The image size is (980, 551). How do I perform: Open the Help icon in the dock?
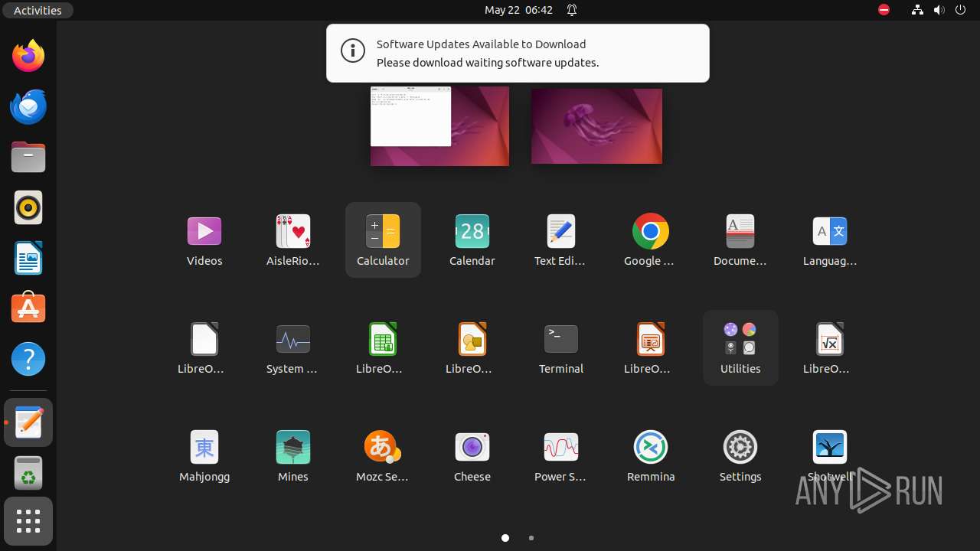tap(28, 359)
